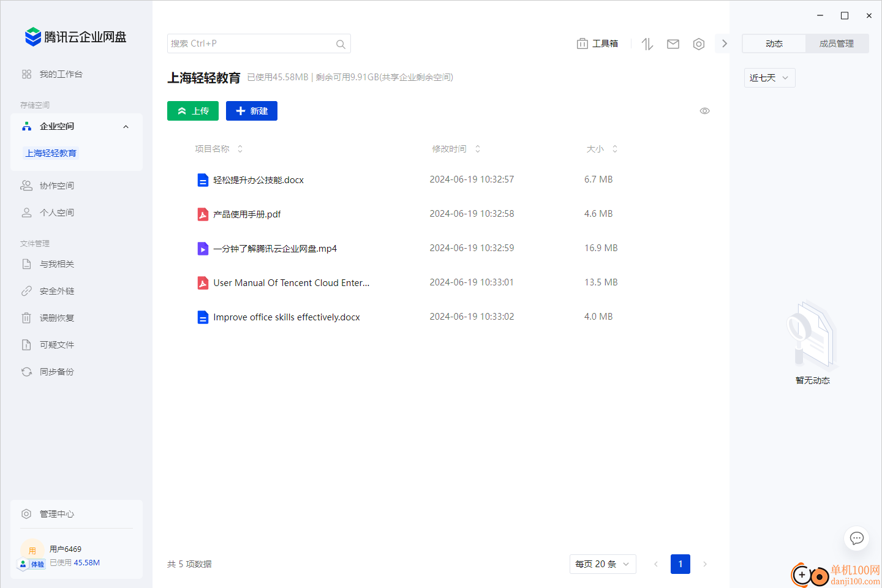Open Improve office skills effectively.docx
The width and height of the screenshot is (882, 588).
click(x=287, y=317)
